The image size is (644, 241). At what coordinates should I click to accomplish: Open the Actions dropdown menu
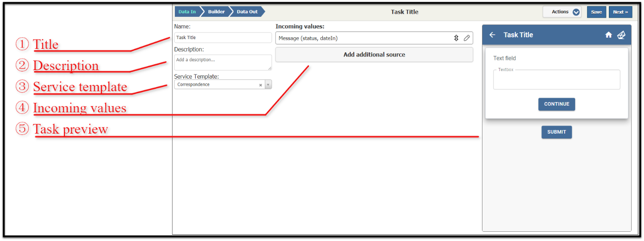click(x=562, y=12)
